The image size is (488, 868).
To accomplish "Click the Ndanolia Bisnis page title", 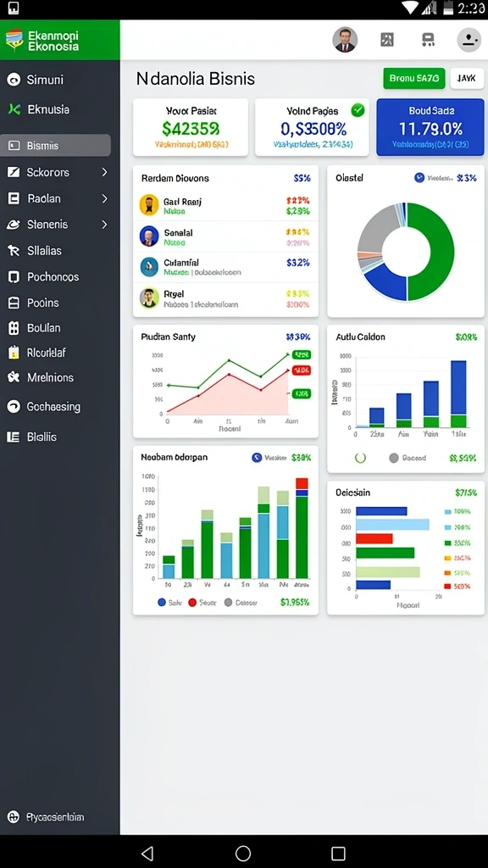I will point(196,79).
